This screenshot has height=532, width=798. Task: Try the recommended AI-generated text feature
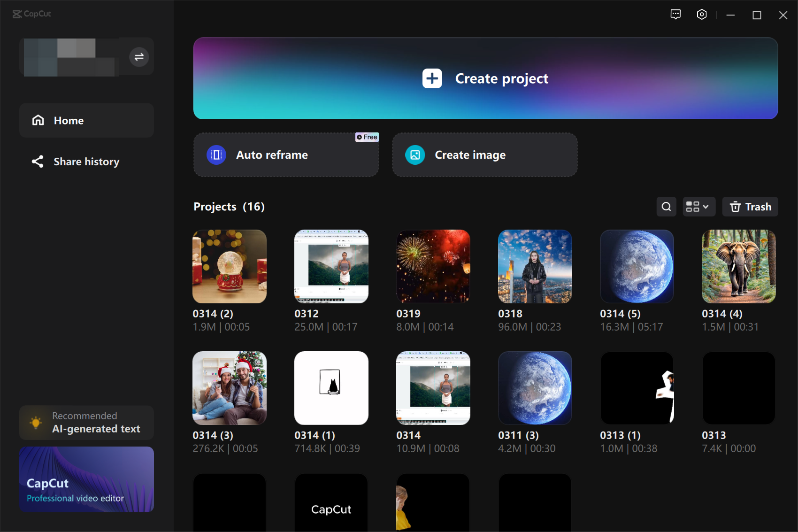86,422
